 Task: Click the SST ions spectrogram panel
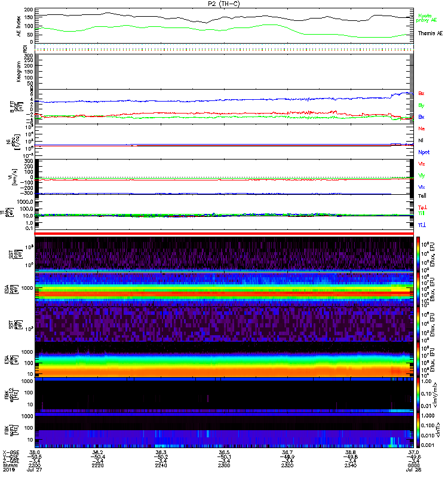[224, 255]
